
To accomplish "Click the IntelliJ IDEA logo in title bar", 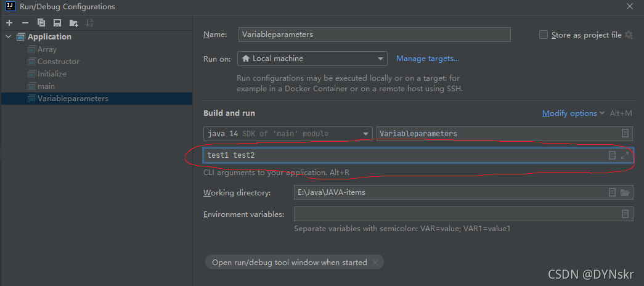I will coord(11,7).
